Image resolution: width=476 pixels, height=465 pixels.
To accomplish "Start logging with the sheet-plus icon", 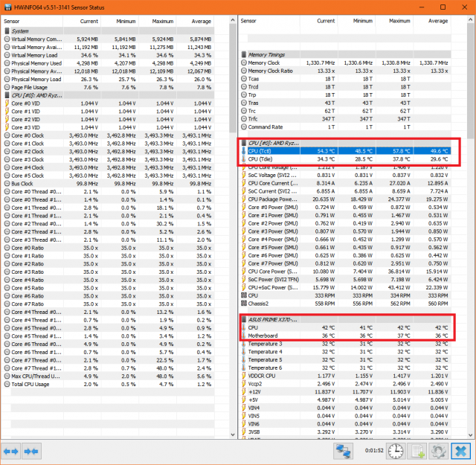I will coord(417,452).
